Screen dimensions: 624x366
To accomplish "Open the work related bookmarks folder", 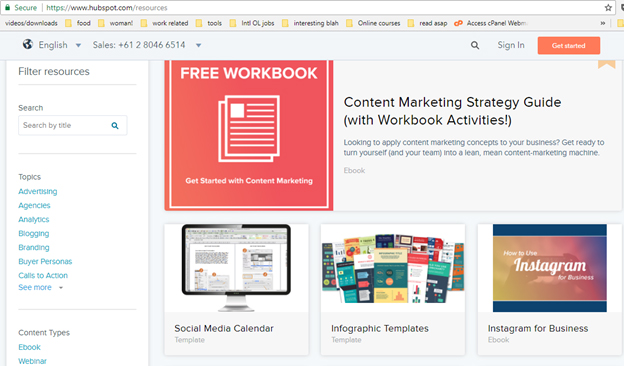I will coord(164,23).
